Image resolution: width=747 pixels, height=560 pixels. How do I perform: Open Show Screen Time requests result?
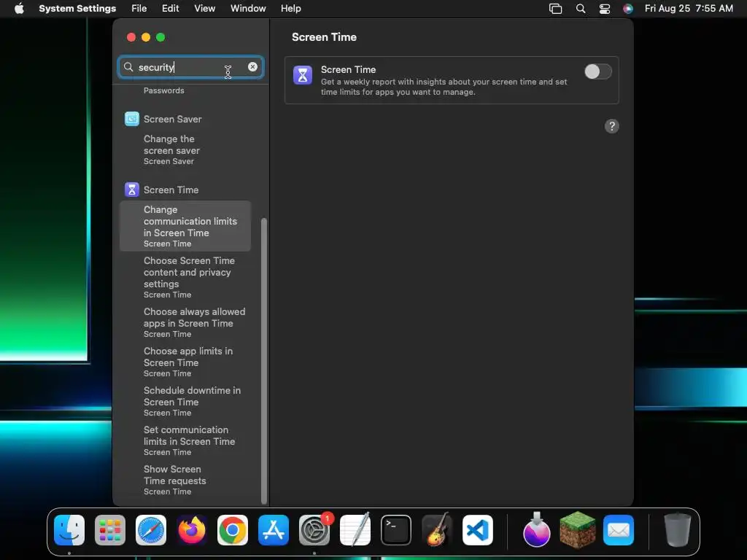coord(185,480)
